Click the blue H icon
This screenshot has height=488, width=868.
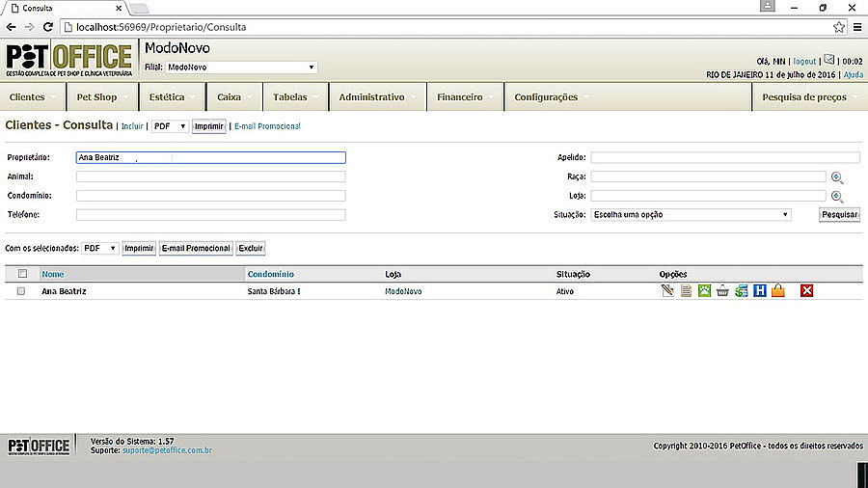click(x=759, y=290)
